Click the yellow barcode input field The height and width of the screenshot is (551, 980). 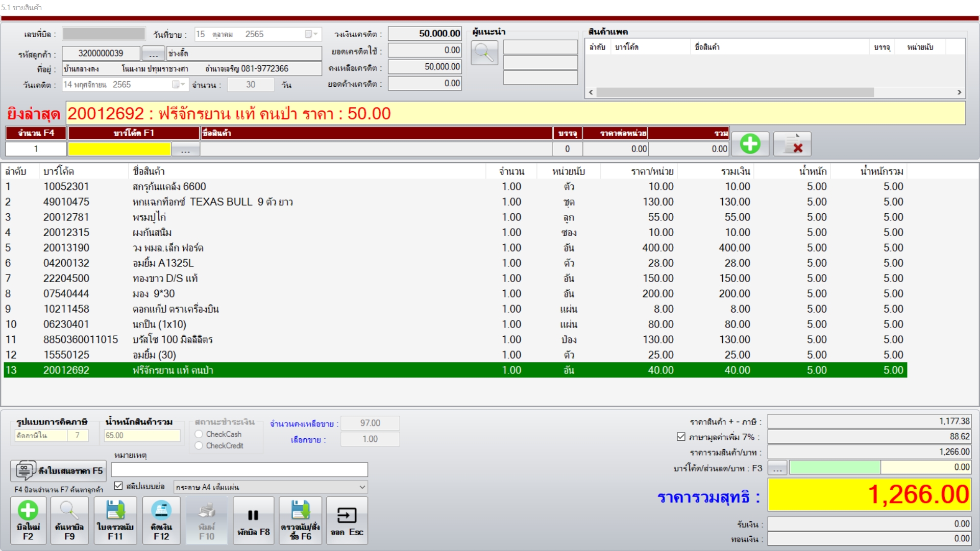pyautogui.click(x=119, y=149)
